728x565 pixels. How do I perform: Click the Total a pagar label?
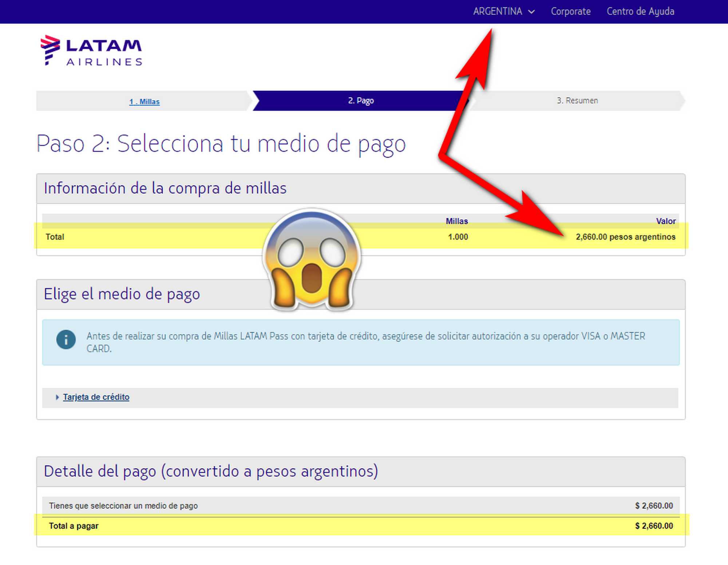(x=74, y=526)
